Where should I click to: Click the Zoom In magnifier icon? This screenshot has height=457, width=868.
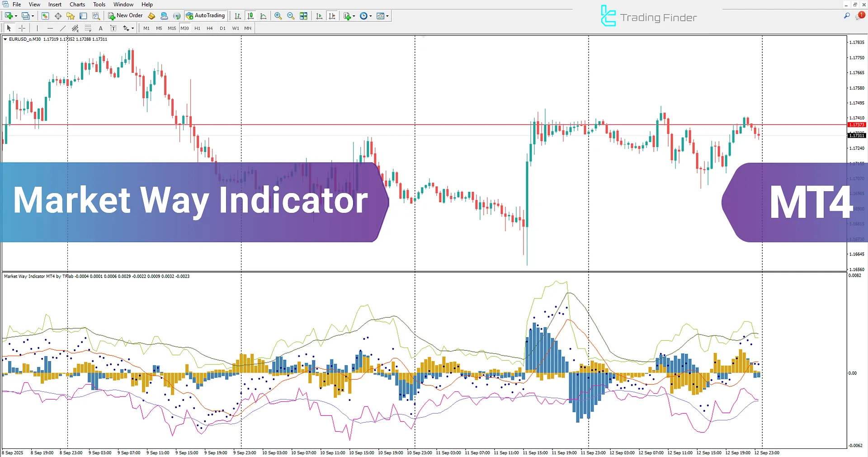coord(278,16)
